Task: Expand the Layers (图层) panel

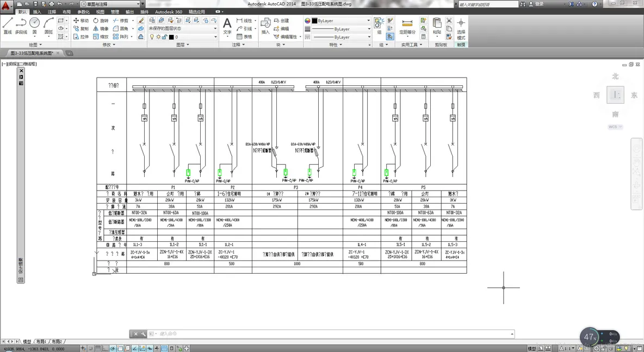Action: coord(182,45)
